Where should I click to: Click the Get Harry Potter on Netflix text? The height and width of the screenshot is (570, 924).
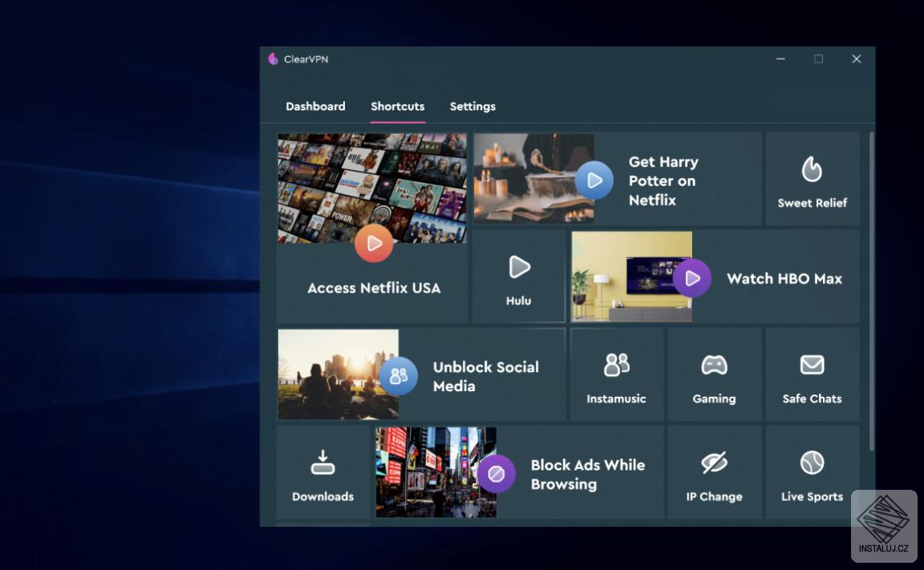point(663,180)
